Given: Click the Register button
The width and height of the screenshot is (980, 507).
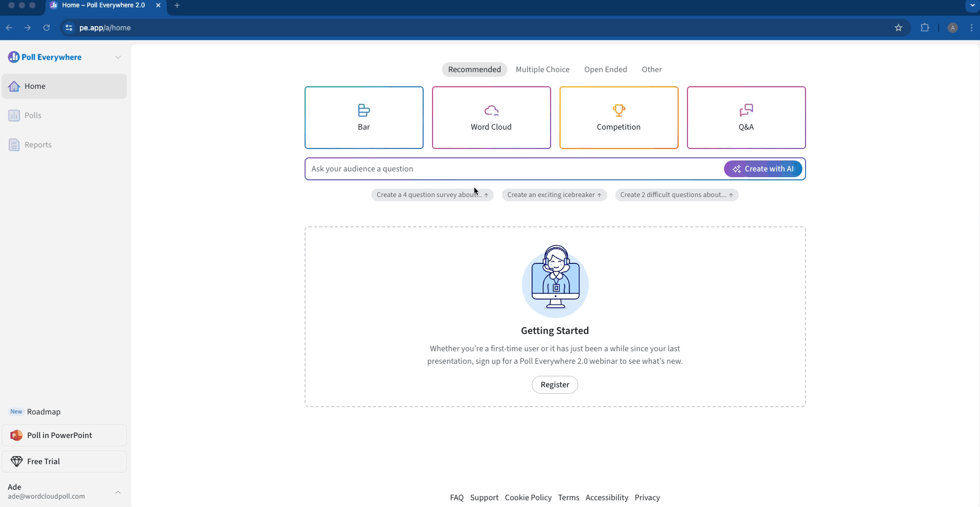Looking at the screenshot, I should (x=555, y=385).
